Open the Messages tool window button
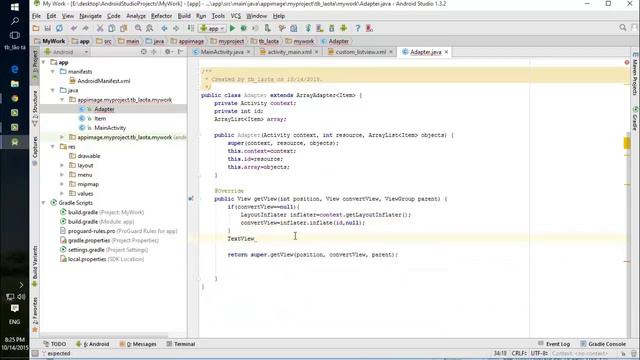 point(138,344)
